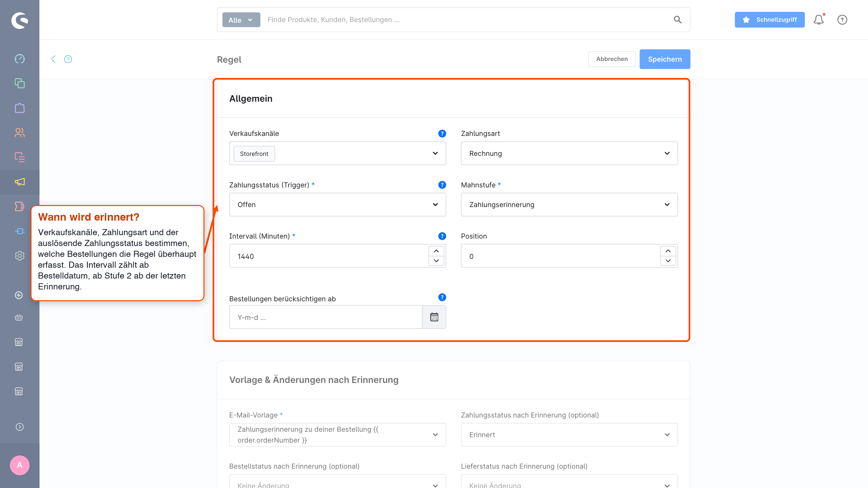
Task: Decrease the Position value
Action: point(668,261)
